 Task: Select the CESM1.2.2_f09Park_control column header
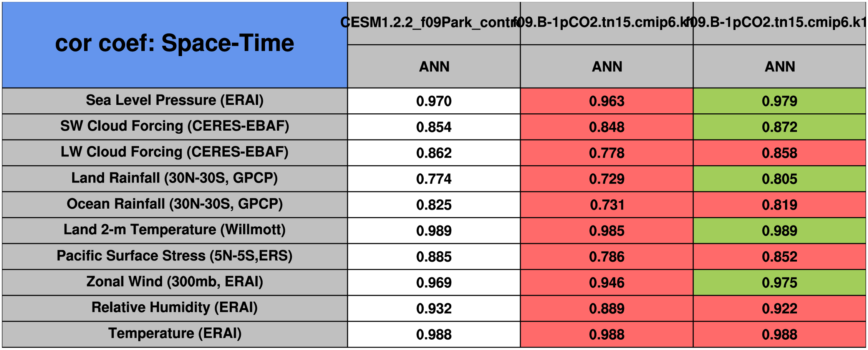(x=434, y=23)
